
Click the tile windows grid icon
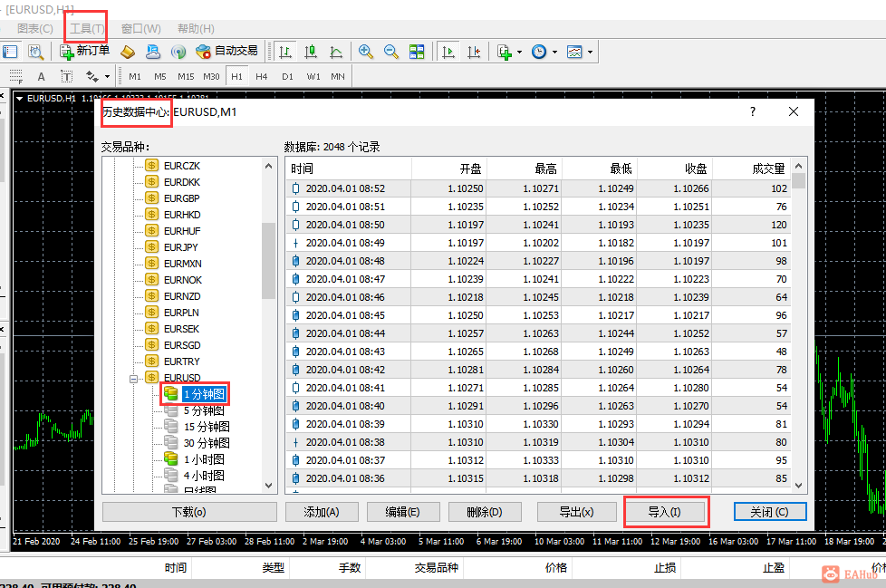coord(417,52)
